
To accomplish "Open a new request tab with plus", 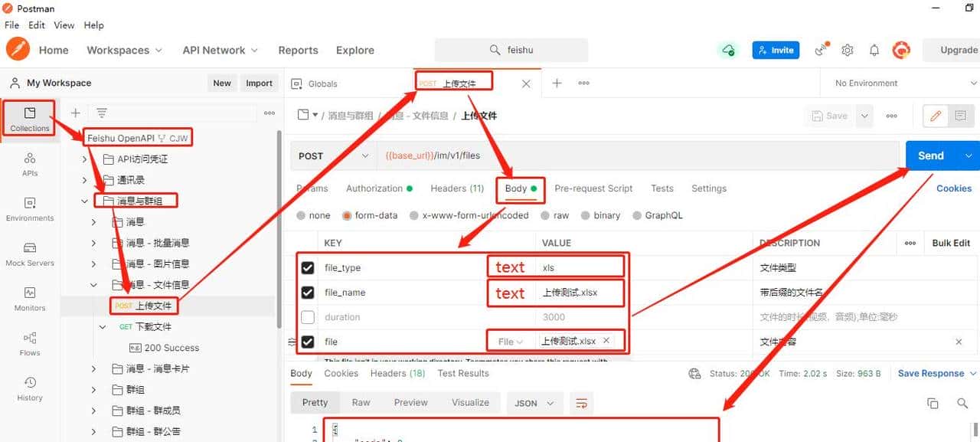I will point(557,83).
